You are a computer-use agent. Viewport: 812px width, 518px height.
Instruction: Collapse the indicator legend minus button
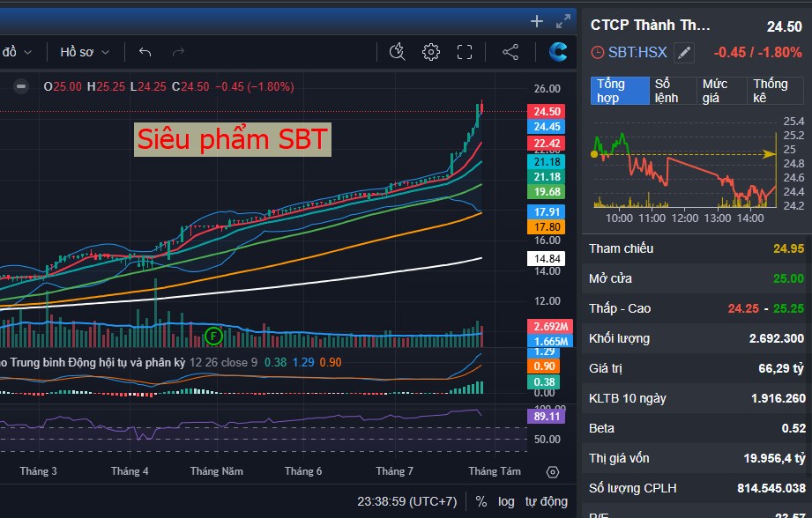21,86
